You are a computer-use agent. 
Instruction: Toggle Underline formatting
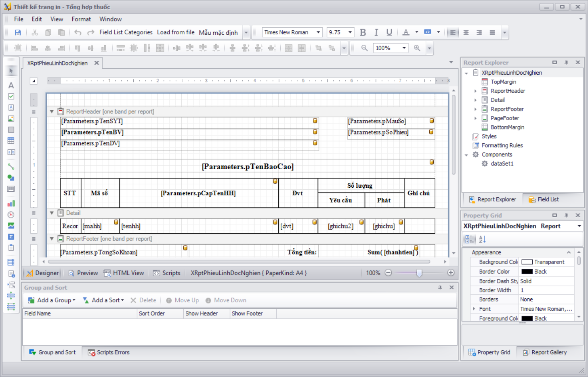(x=389, y=32)
